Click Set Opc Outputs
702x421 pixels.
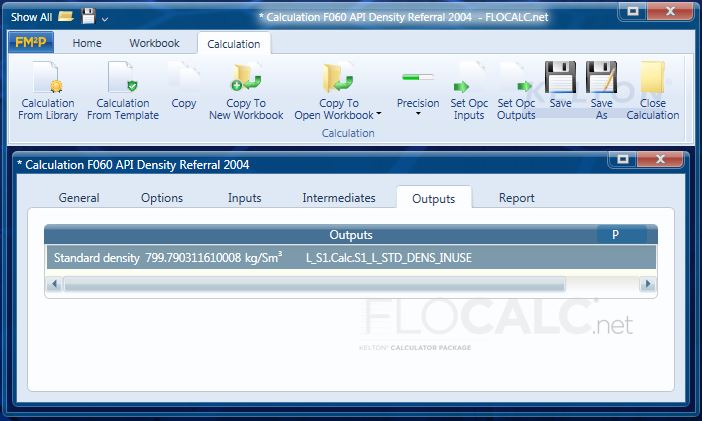[516, 91]
